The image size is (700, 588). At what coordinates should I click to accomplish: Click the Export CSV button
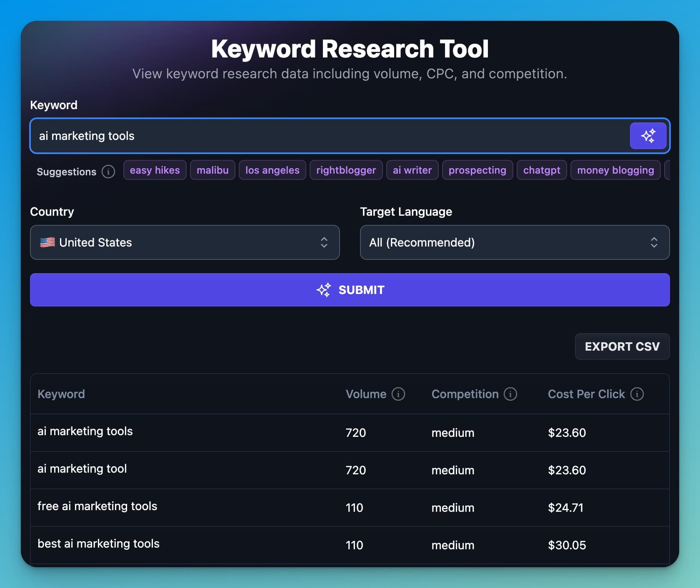[x=622, y=346]
